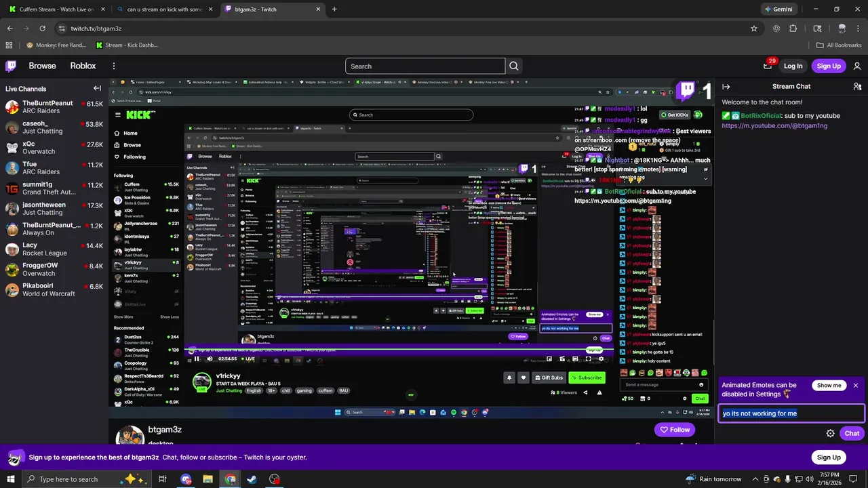Open jasontheween channel in sidebar
The height and width of the screenshot is (488, 868).
coord(54,208)
